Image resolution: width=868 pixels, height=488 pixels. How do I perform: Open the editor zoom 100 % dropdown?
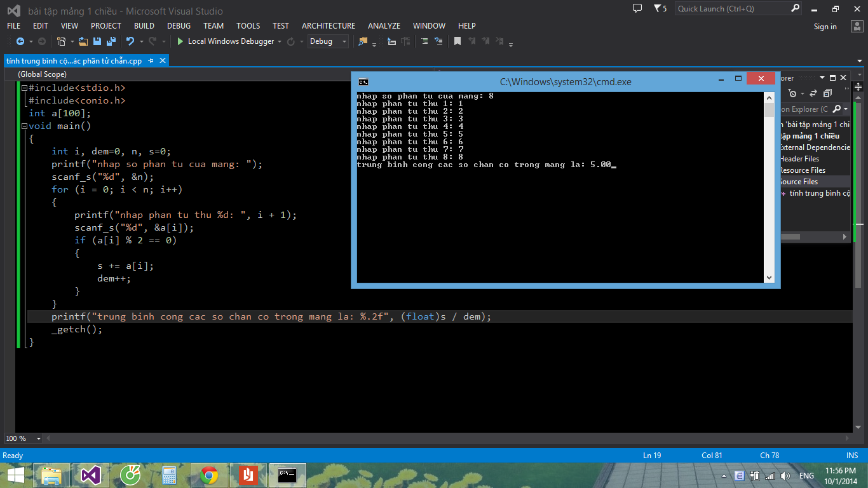pyautogui.click(x=39, y=438)
